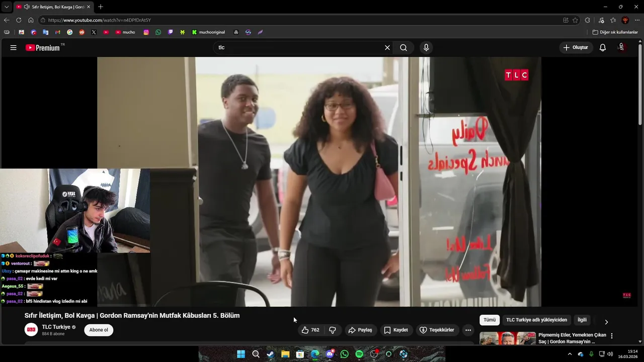
Task: Click the video title Sıfır İletişim, Bol Kavga
Action: 132,316
